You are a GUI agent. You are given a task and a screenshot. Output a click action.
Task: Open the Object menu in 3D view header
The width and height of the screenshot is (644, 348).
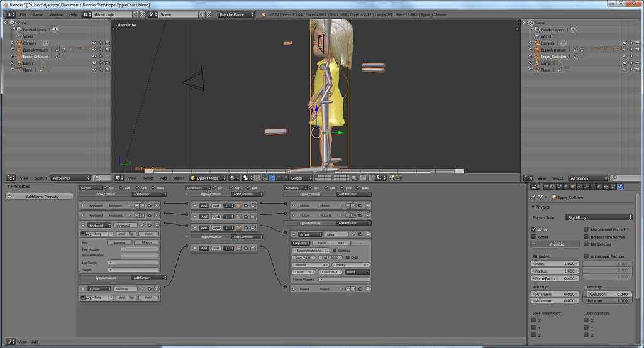coord(179,178)
